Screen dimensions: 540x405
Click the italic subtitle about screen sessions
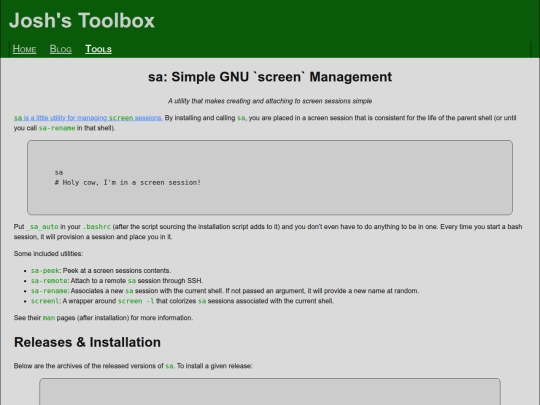pos(270,101)
